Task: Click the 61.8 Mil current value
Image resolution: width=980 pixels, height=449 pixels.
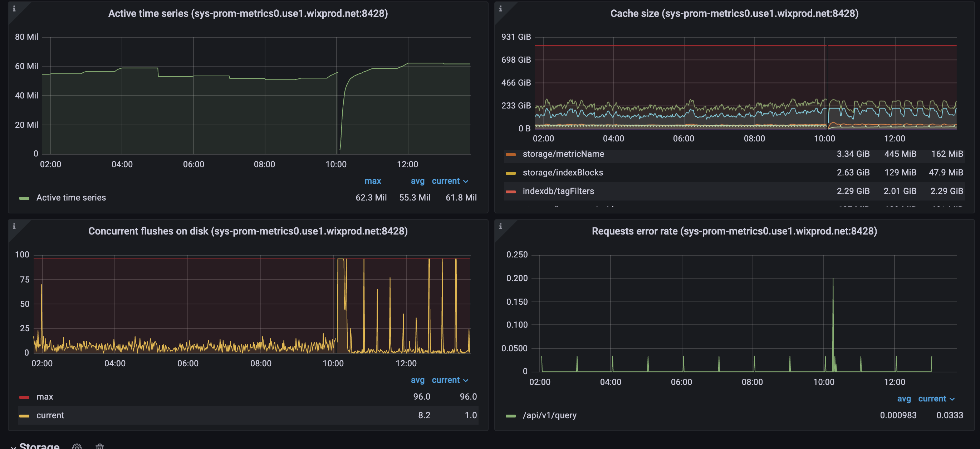Action: click(x=461, y=198)
